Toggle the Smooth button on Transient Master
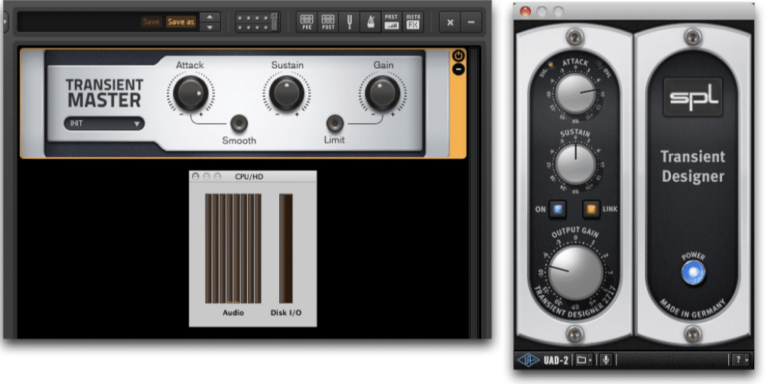This screenshot has width=768, height=384. coord(239,123)
